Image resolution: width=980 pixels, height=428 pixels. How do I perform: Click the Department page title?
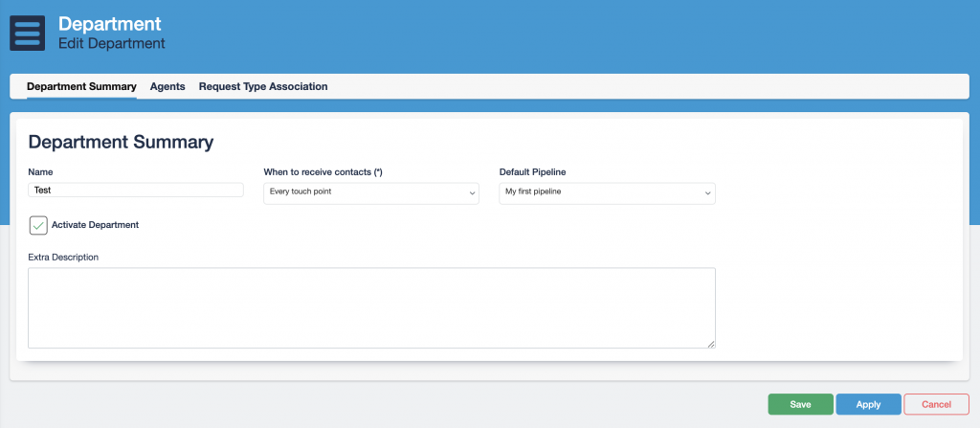(110, 23)
